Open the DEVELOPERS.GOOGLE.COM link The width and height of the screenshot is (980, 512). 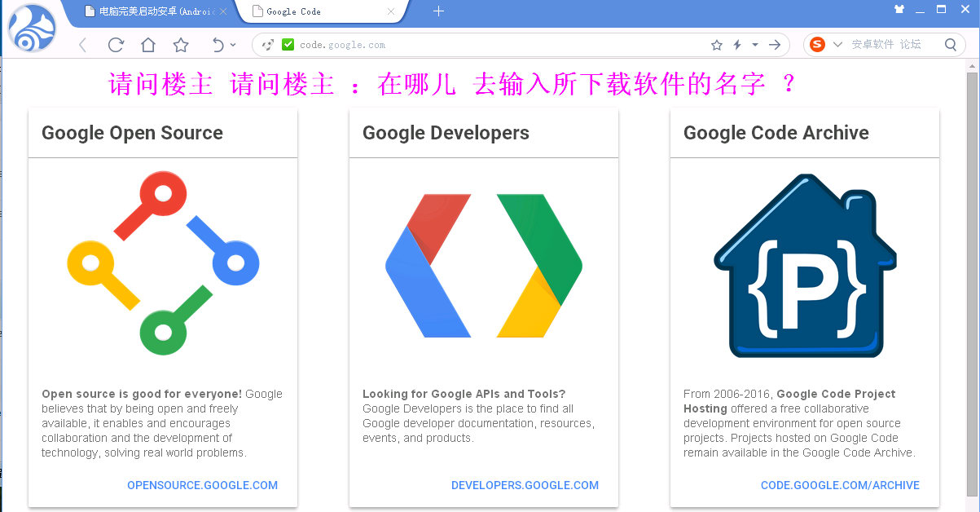(525, 485)
